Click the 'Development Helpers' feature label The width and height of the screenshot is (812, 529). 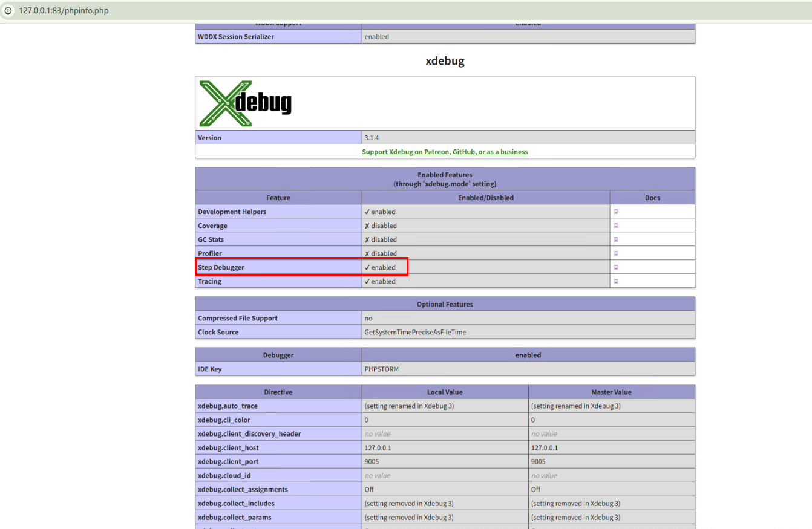[x=232, y=212]
